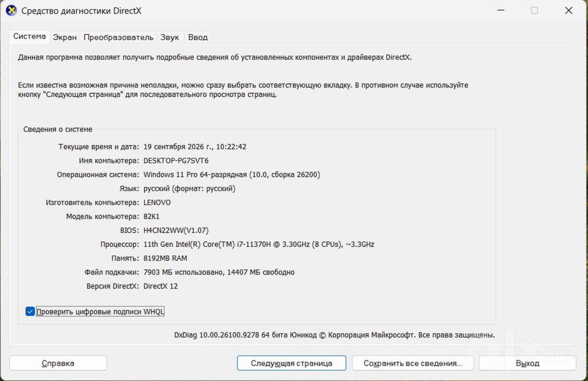588x381 pixels.
Task: Click the Windows 11 Pro operating system value
Action: click(232, 175)
